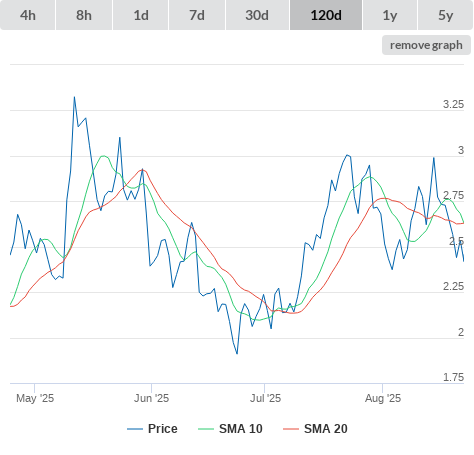
Task: Click the remove graph button
Action: (426, 45)
